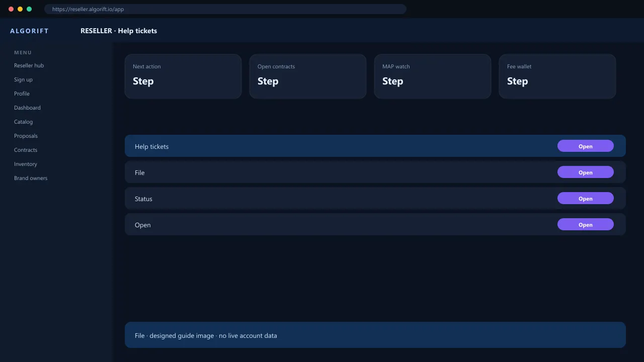Click Open button in File row
Image resolution: width=644 pixels, height=362 pixels.
pyautogui.click(x=585, y=172)
